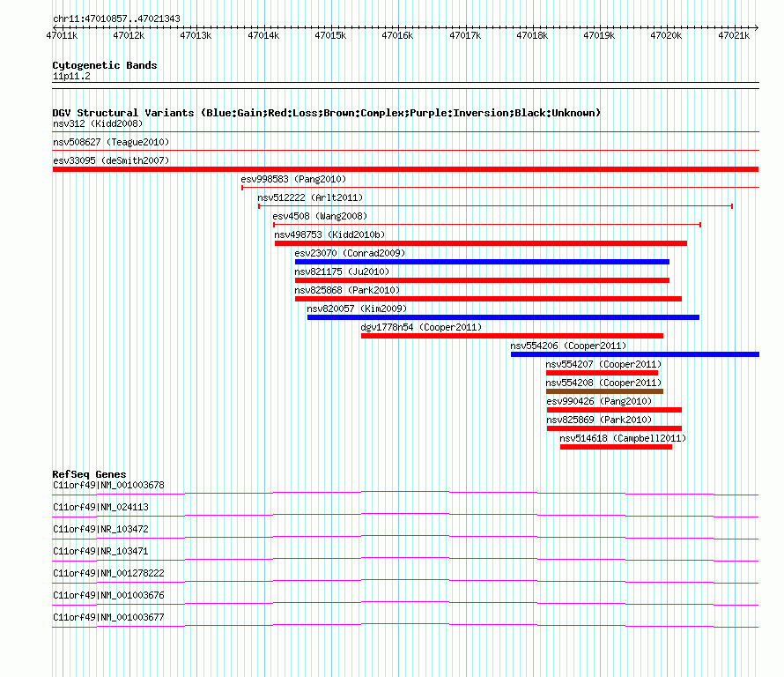Open variant nsv554207 (Cooper2011)

(603, 364)
